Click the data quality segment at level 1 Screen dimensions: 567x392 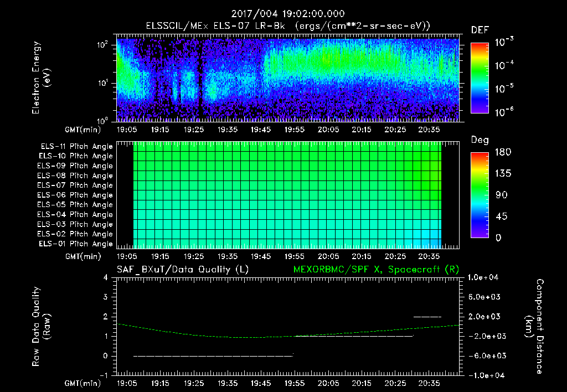pos(354,336)
